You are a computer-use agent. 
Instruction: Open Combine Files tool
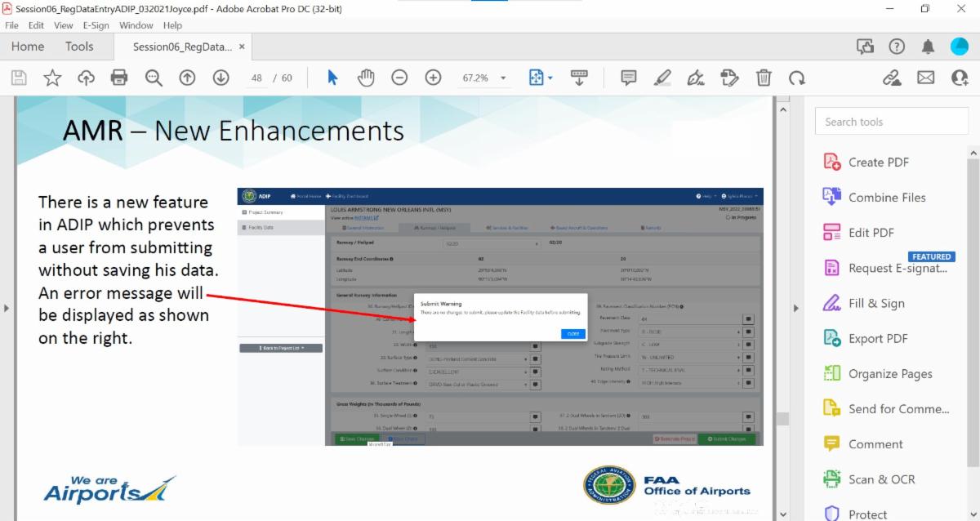(874, 197)
